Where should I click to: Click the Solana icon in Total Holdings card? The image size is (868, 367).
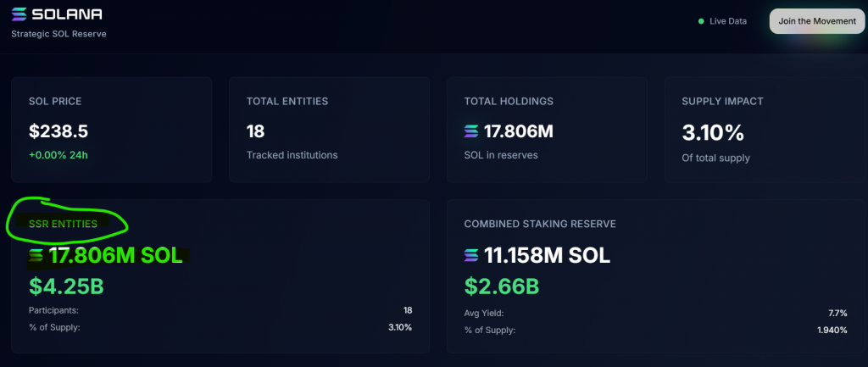pos(471,131)
